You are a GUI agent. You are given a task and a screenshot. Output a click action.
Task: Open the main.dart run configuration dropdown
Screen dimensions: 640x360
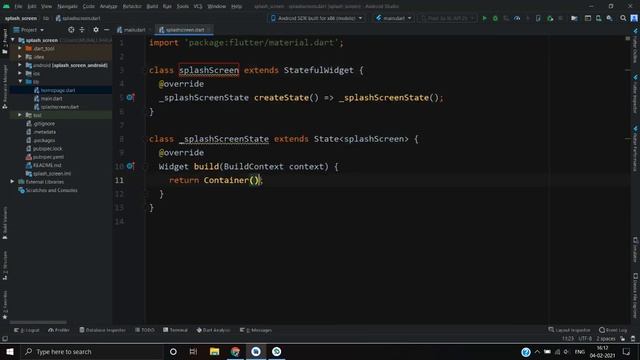(x=393, y=18)
